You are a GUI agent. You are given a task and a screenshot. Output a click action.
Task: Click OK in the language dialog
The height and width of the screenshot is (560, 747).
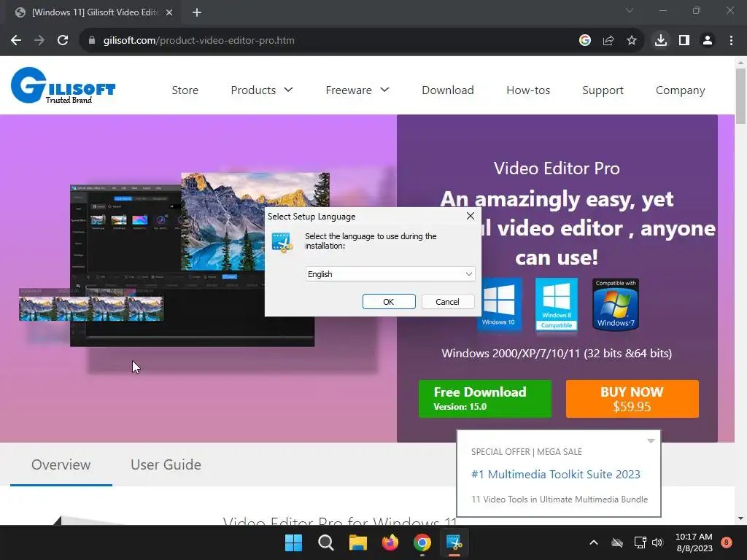(x=389, y=301)
